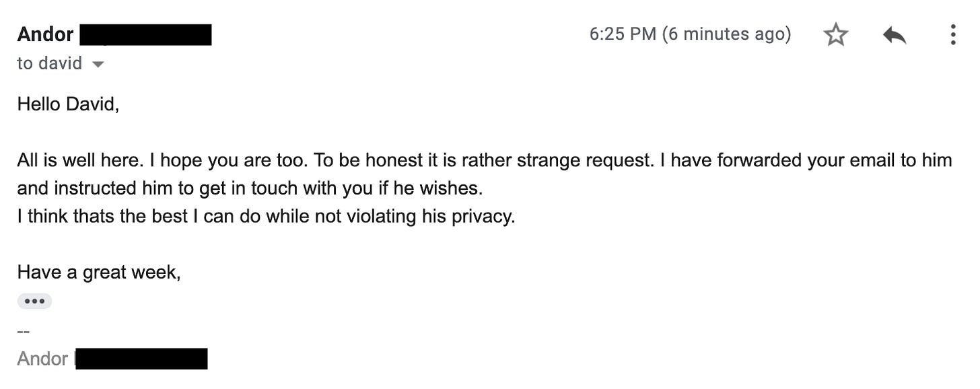Image resolution: width=980 pixels, height=389 pixels.
Task: Click the sentence starting 'All is well here'
Action: (x=78, y=161)
